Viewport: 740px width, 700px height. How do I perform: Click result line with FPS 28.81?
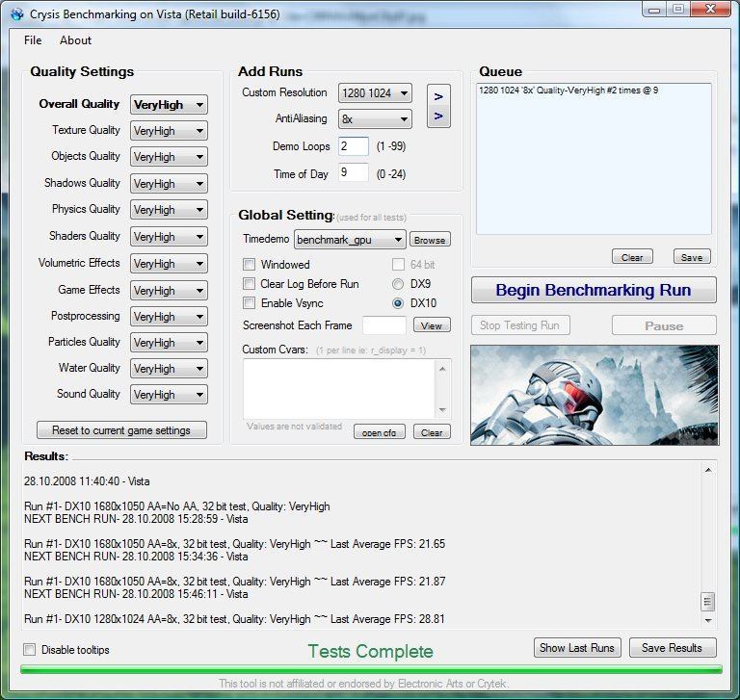pos(234,619)
